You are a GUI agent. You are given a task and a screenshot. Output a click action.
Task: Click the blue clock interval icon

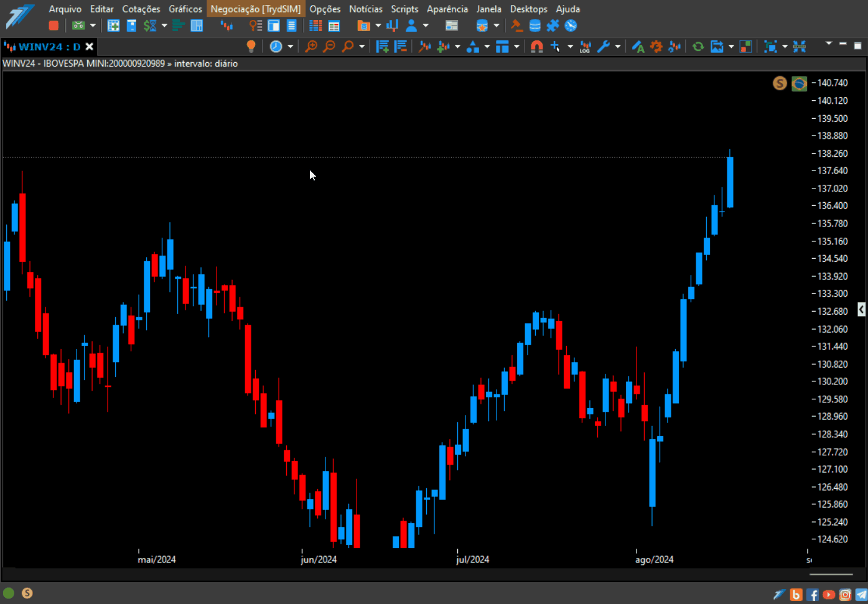(276, 46)
